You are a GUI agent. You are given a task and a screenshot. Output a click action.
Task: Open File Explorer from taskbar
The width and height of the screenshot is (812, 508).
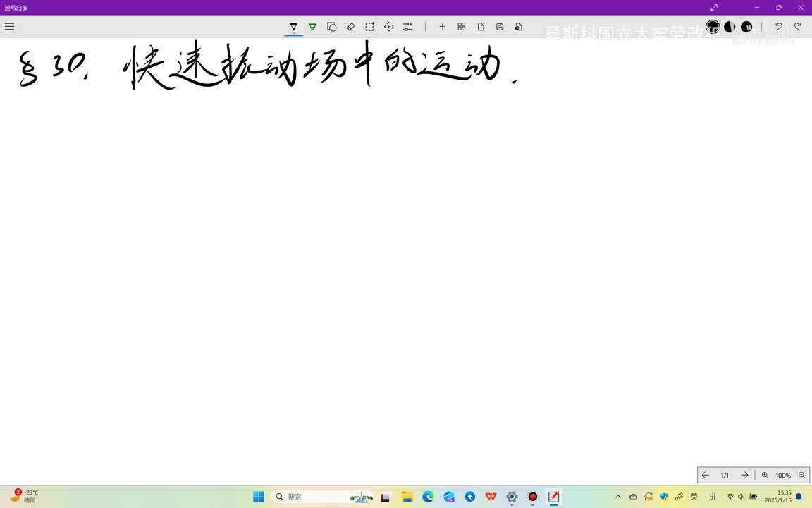click(407, 497)
